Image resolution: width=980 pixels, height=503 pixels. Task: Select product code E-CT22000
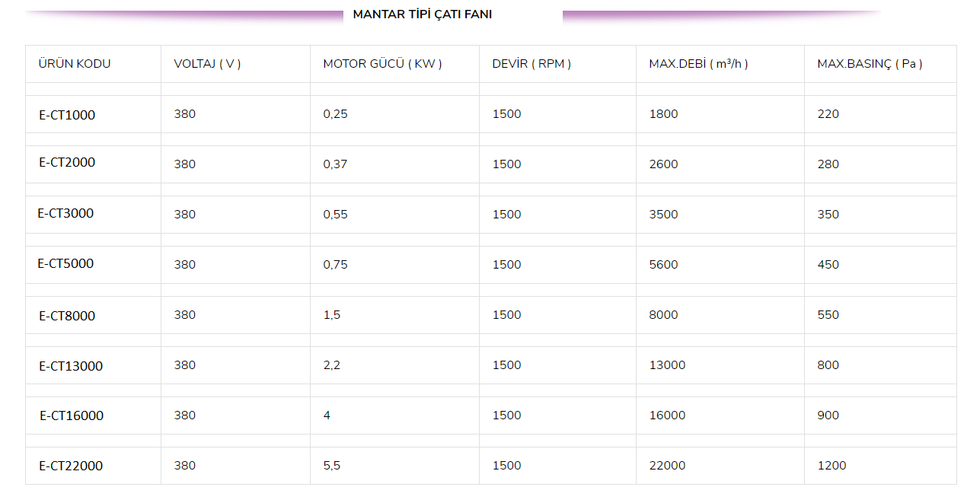71,466
